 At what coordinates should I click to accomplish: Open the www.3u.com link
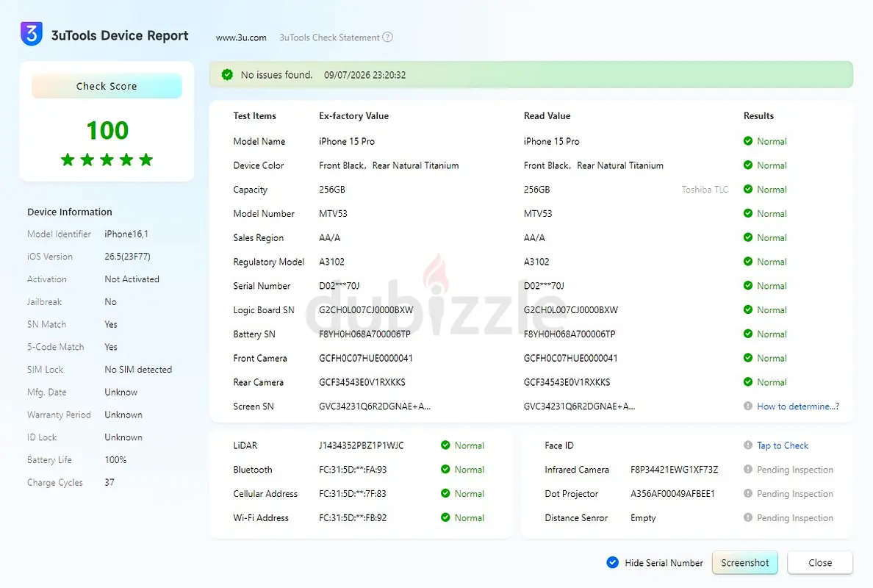pos(241,37)
